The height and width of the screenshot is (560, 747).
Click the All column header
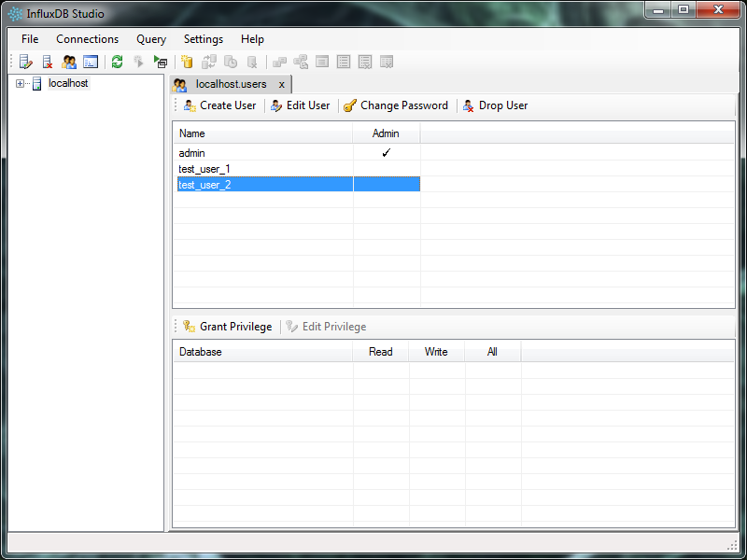tap(493, 352)
